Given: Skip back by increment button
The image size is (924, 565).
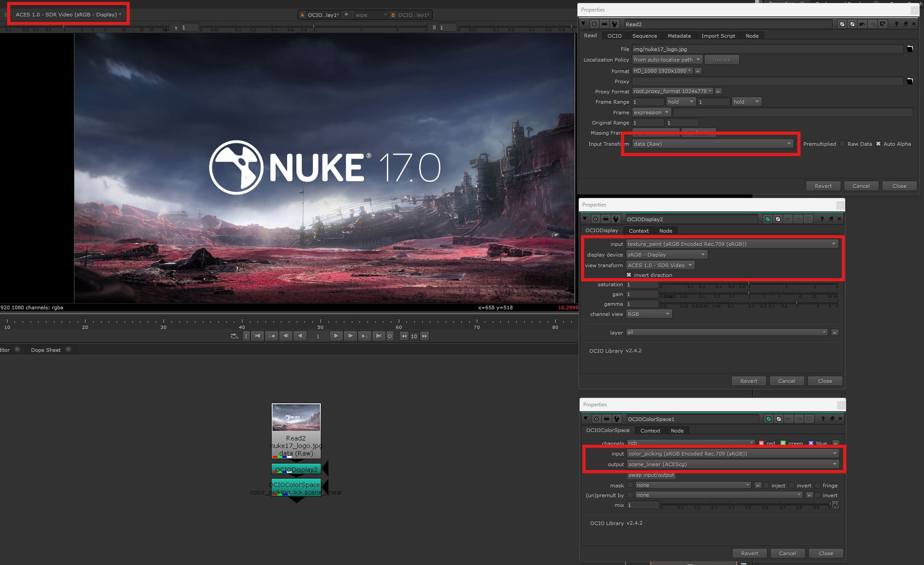Looking at the screenshot, I should pyautogui.click(x=404, y=336).
